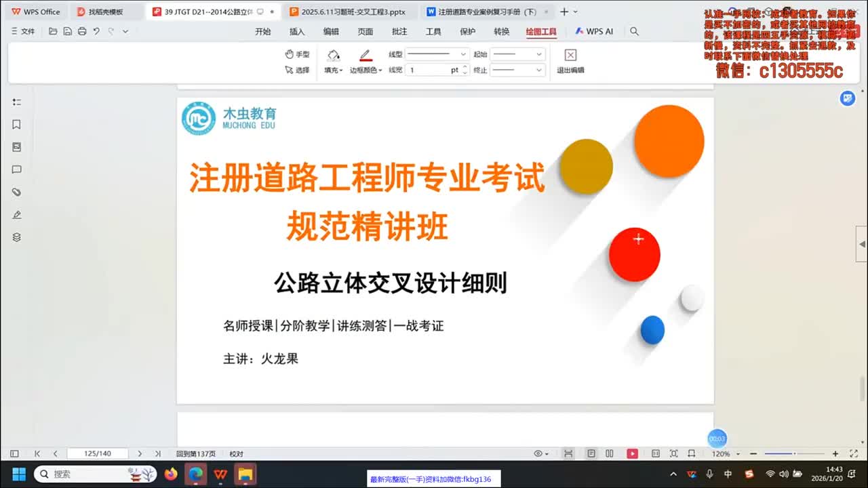Click the save icon in quick toolbar

point(67,31)
